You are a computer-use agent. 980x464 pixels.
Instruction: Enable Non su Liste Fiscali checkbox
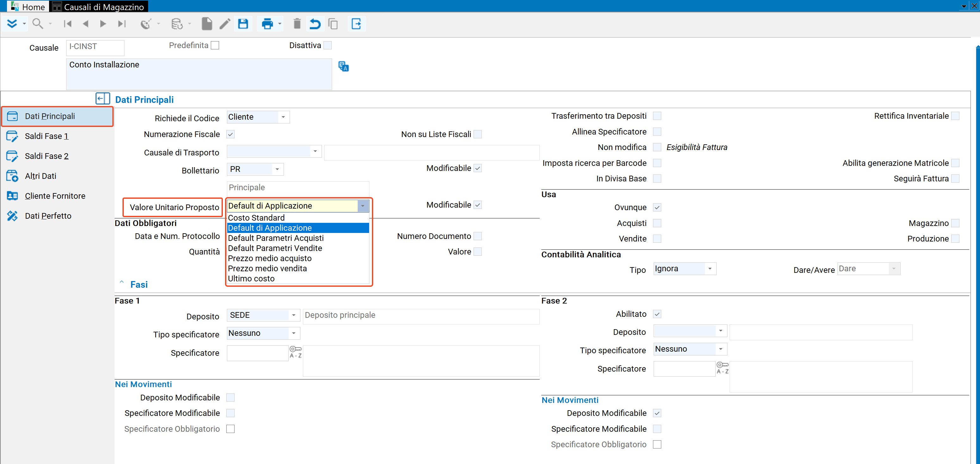pyautogui.click(x=478, y=134)
